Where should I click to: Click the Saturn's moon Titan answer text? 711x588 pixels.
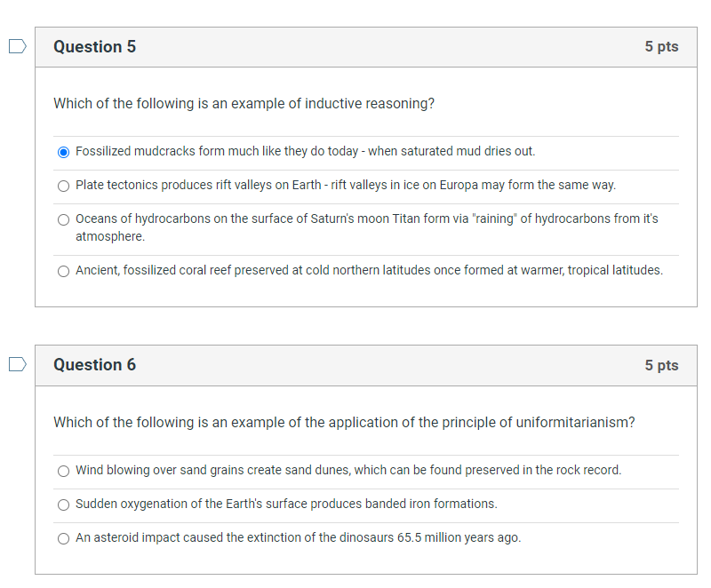(364, 219)
